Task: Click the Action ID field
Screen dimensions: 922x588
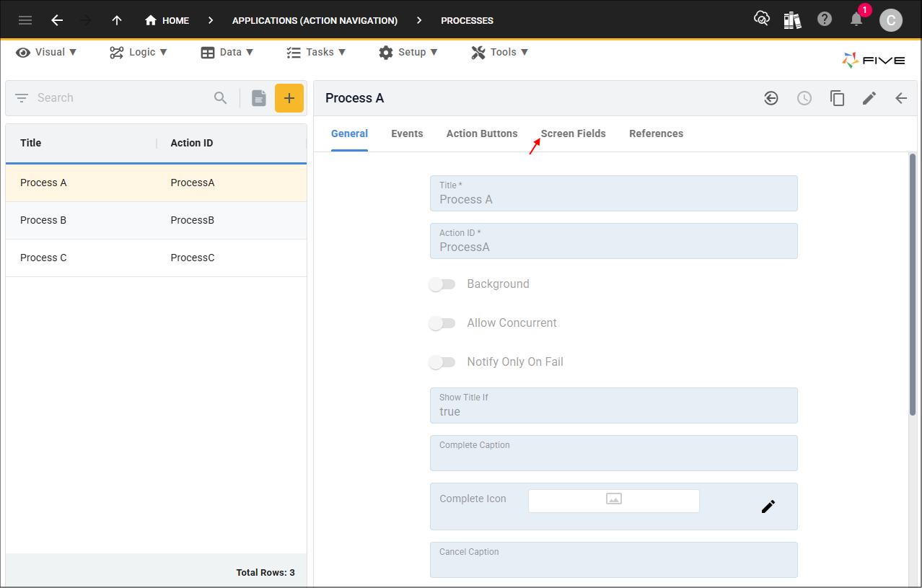Action: click(614, 241)
